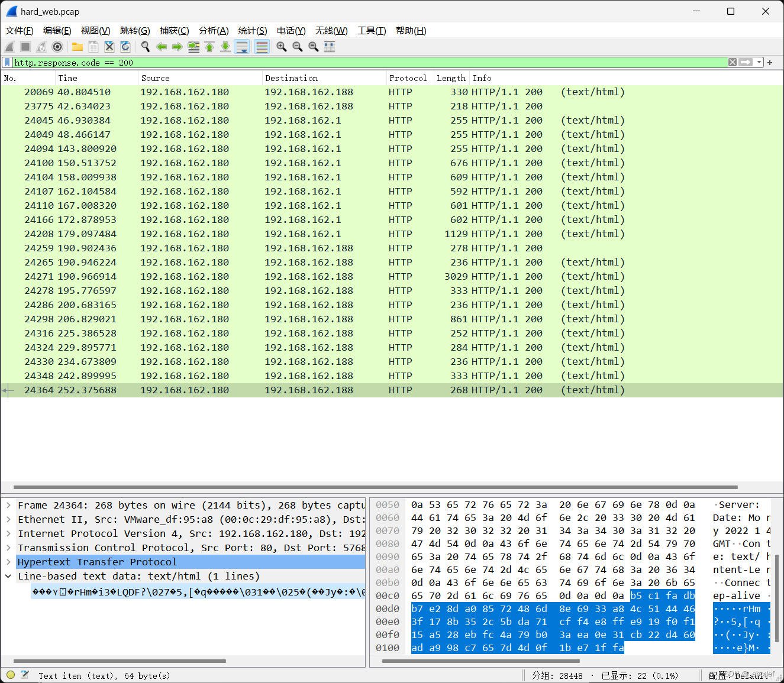The height and width of the screenshot is (683, 784).
Task: Select packet 24100 at time 150.513752
Action: coord(392,163)
